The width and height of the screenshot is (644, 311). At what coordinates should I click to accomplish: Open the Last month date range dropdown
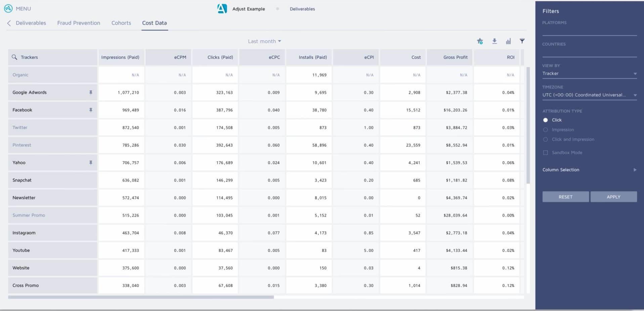click(264, 41)
